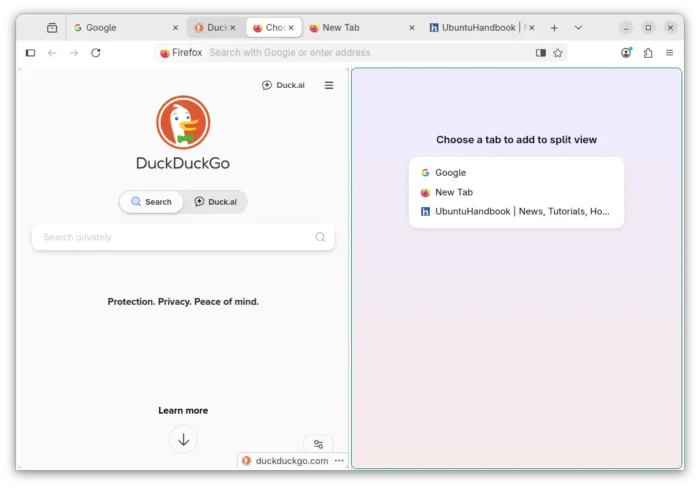Switch to the UbuntuHandbook tab

point(475,28)
